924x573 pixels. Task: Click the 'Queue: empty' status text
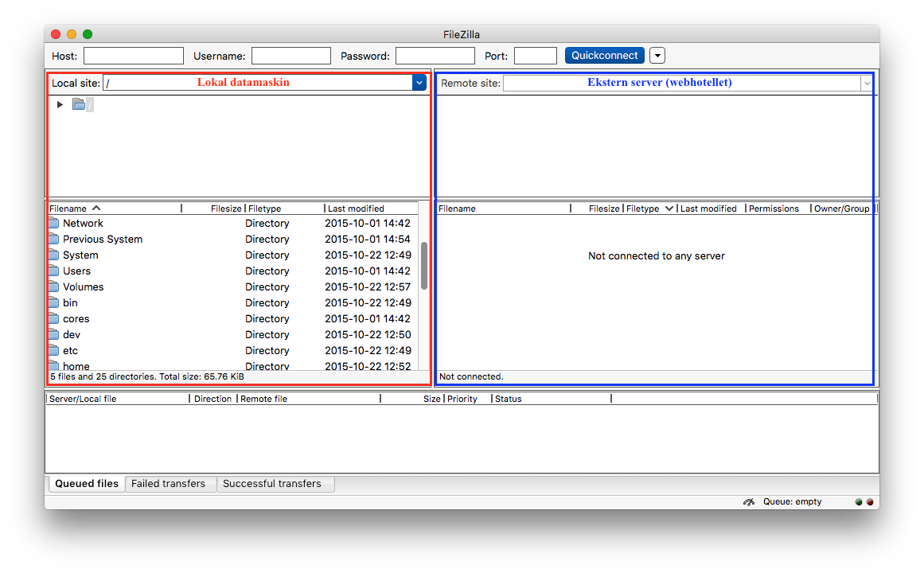pyautogui.click(x=792, y=501)
